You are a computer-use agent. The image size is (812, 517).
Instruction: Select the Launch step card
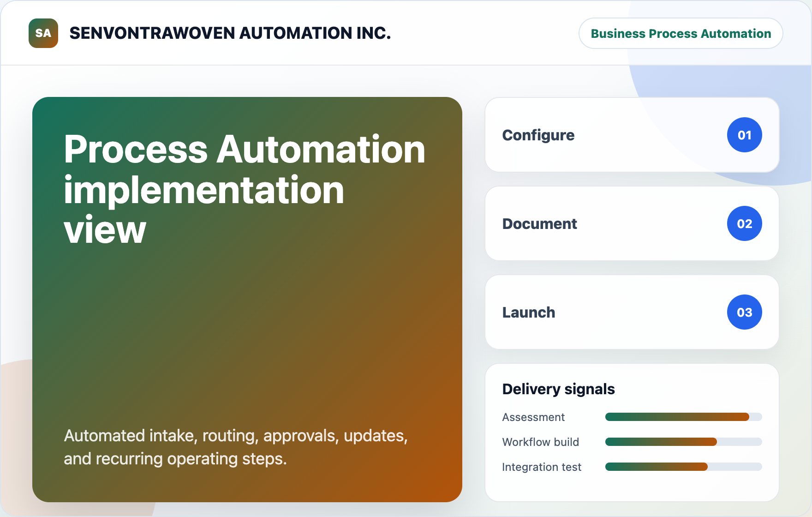pos(632,312)
